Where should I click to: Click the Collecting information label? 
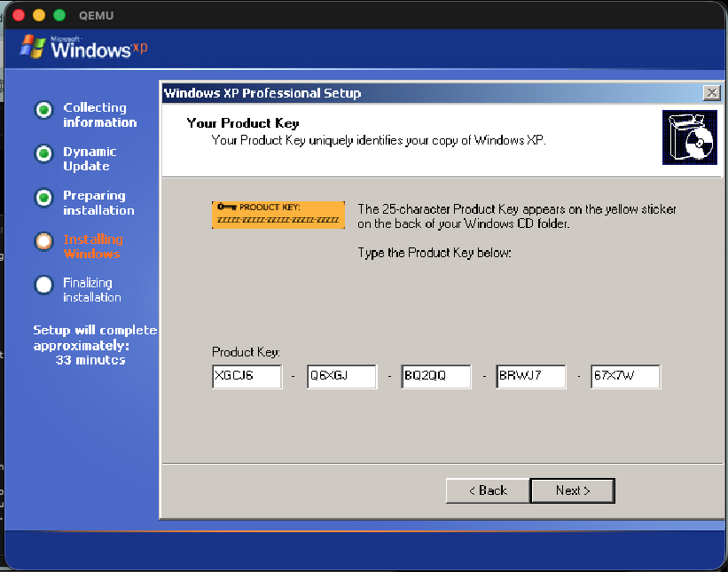[x=100, y=114]
